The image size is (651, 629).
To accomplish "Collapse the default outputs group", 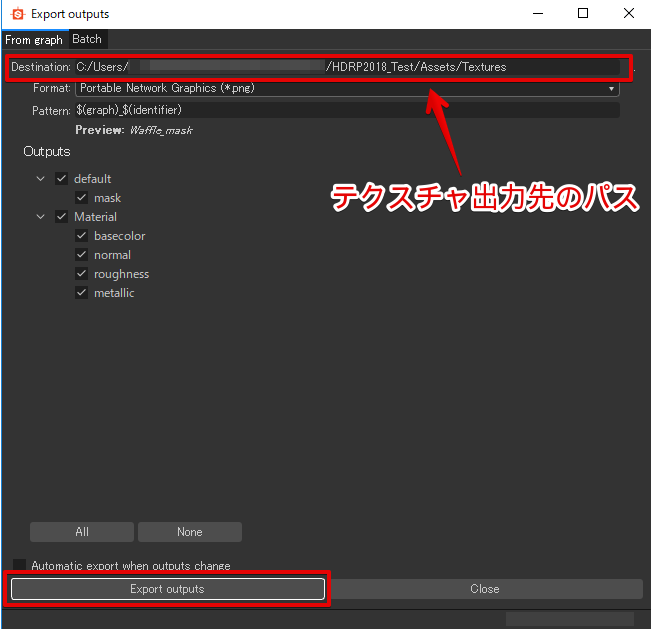I will [41, 179].
